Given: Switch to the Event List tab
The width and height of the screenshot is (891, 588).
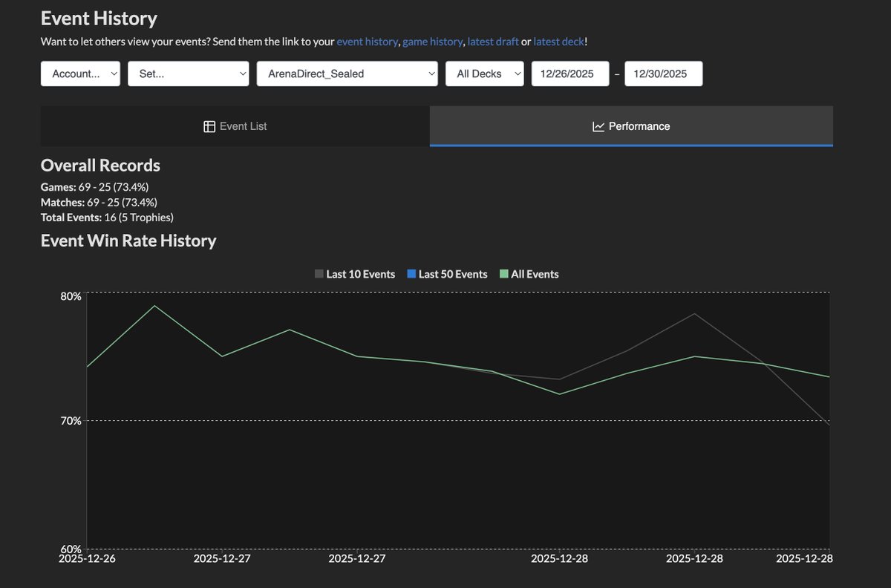Looking at the screenshot, I should coord(235,126).
